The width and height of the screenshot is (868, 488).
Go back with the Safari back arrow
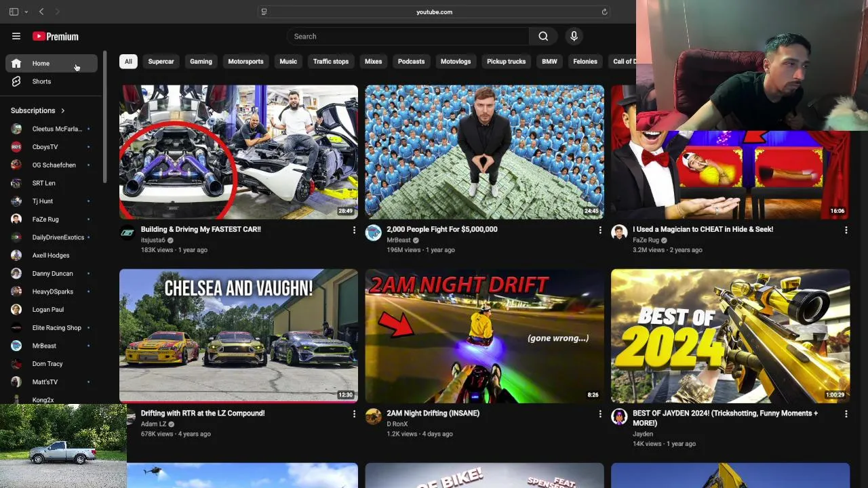(x=41, y=12)
